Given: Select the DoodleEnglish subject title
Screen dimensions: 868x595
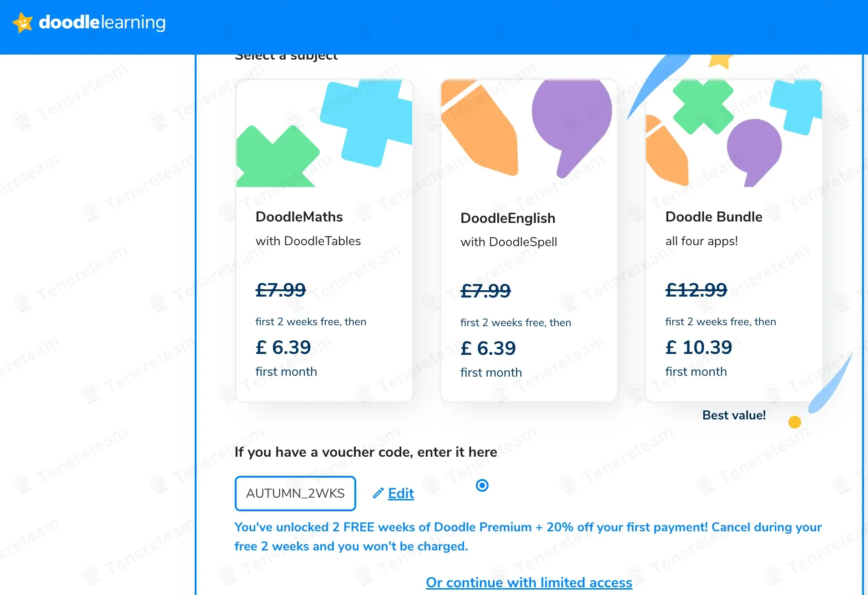Looking at the screenshot, I should pyautogui.click(x=508, y=218).
